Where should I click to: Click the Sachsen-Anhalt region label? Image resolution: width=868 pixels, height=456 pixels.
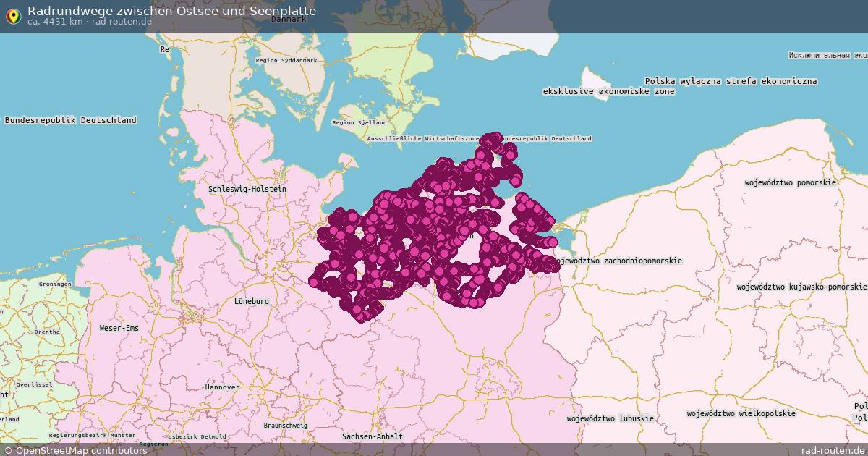click(371, 436)
